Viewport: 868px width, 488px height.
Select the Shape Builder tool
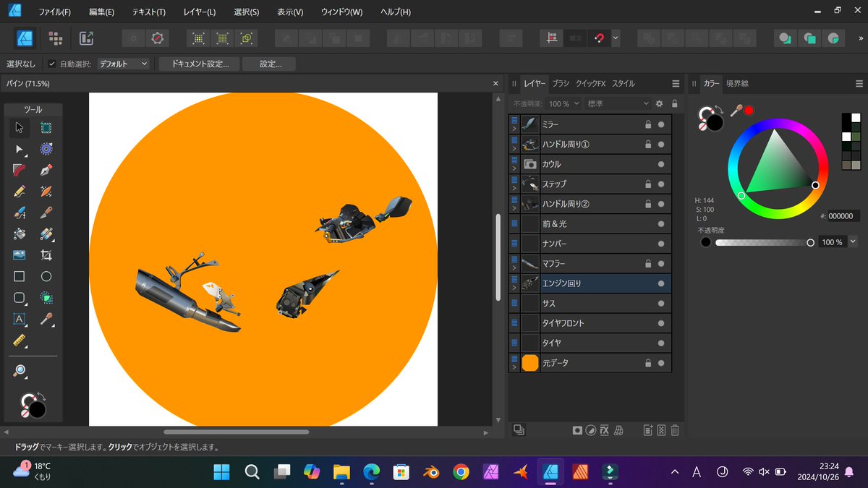(x=46, y=298)
